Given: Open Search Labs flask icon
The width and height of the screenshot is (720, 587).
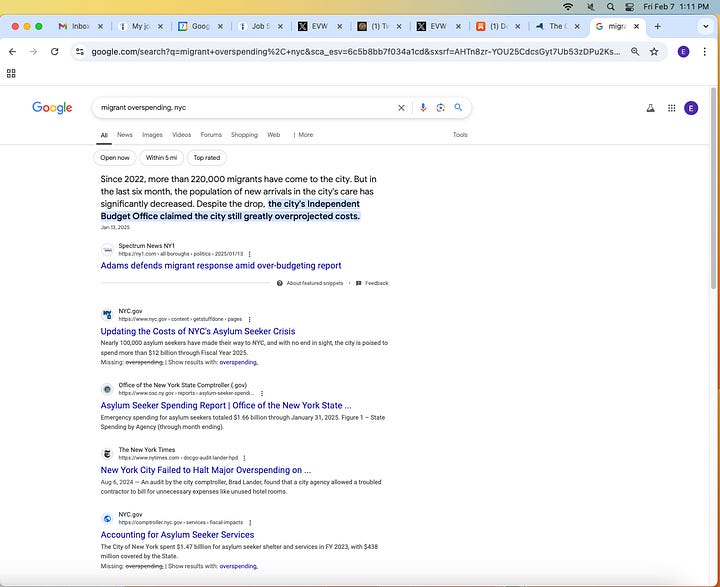Looking at the screenshot, I should coord(650,108).
